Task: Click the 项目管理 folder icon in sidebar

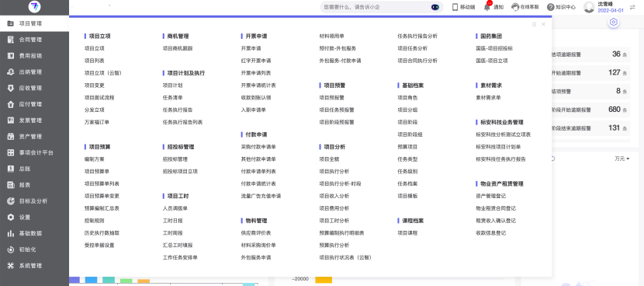Action: coord(11,23)
